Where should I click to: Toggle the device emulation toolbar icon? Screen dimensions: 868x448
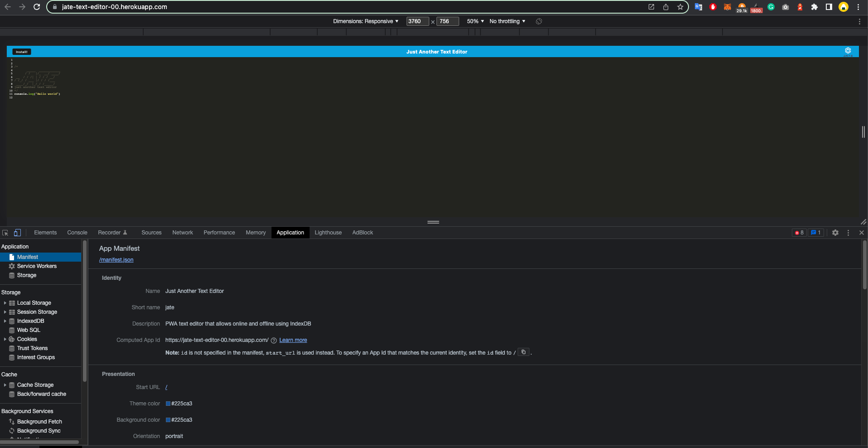tap(17, 233)
